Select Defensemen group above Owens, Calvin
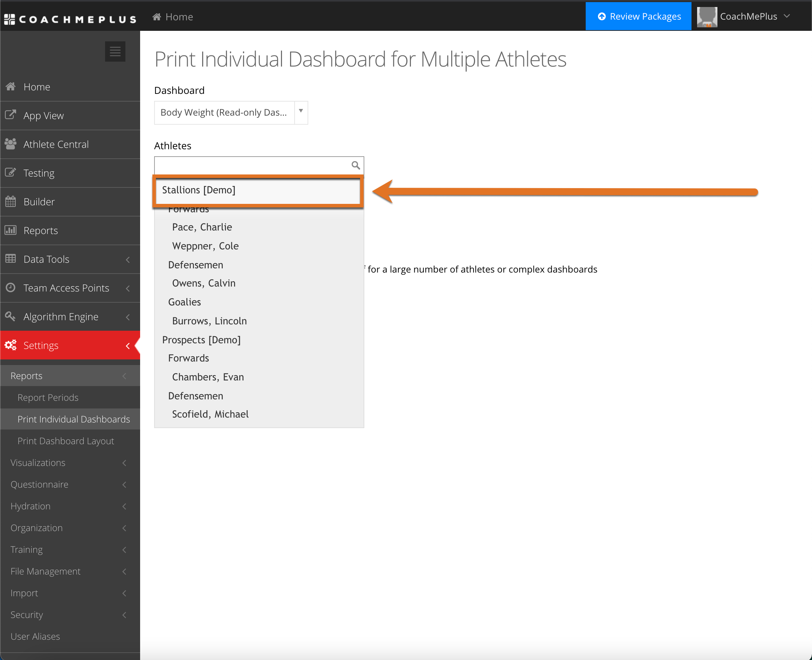 coord(259,264)
